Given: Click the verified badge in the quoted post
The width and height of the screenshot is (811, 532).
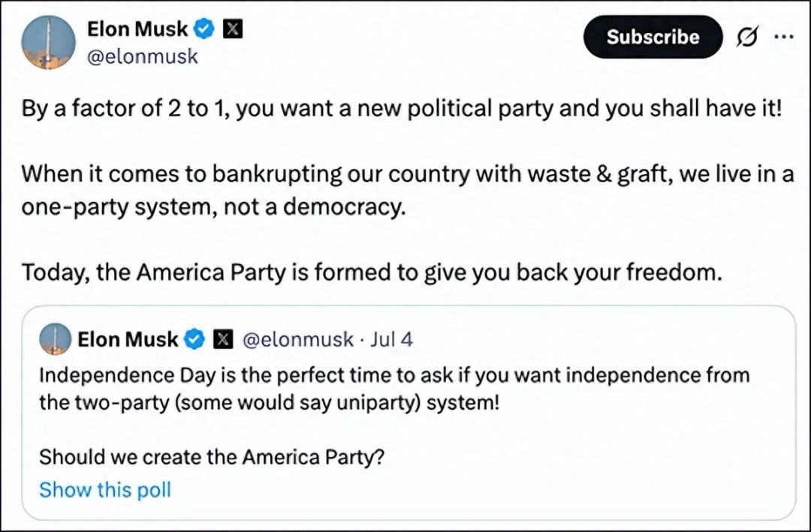Looking at the screenshot, I should (x=194, y=339).
